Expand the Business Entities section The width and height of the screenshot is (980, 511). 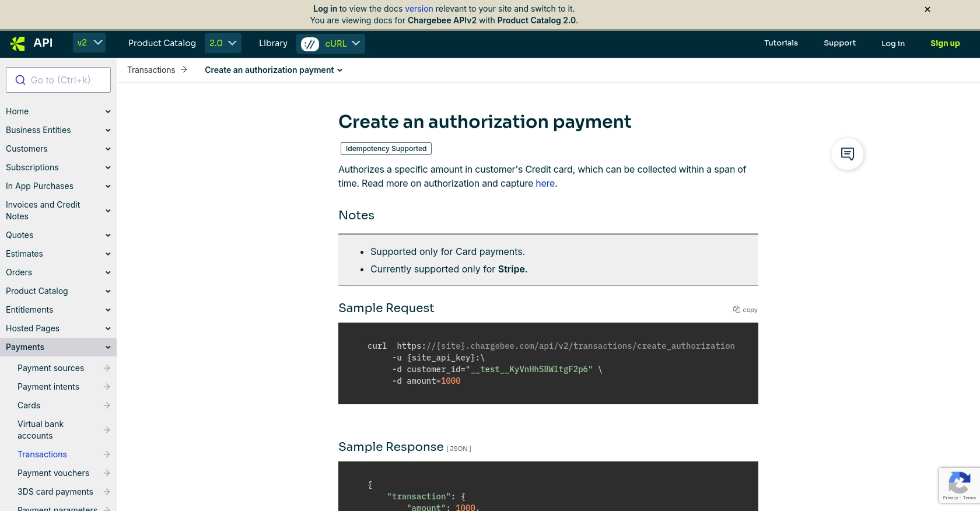pyautogui.click(x=108, y=130)
